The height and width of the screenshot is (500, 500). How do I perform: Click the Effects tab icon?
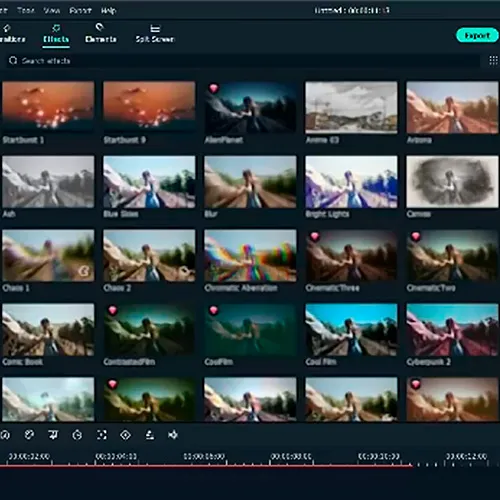tap(56, 28)
